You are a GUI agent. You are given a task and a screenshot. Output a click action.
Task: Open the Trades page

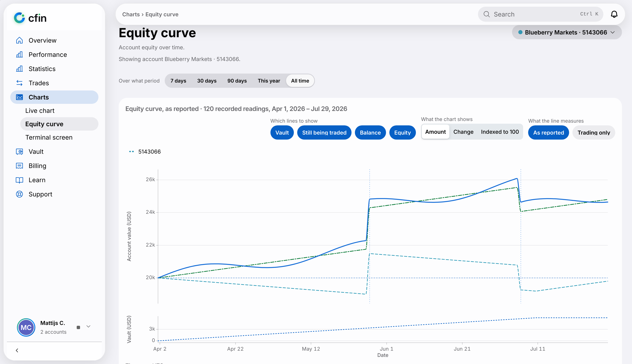point(54,83)
